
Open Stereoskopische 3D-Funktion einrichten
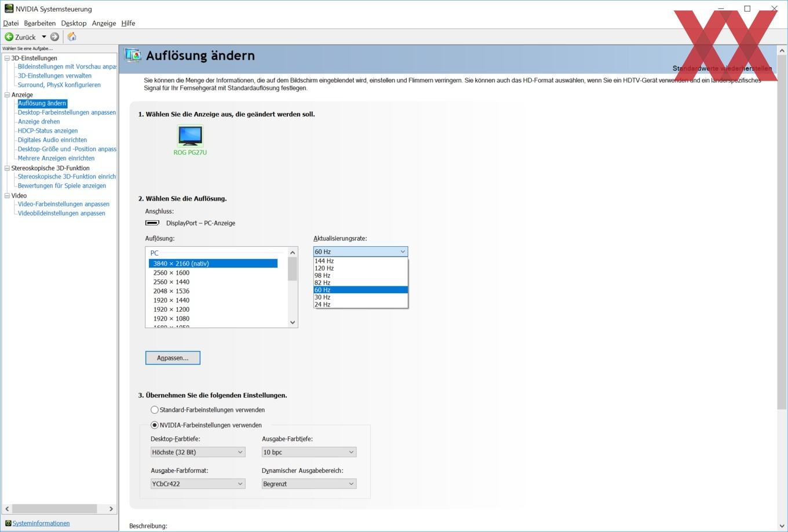tap(67, 177)
